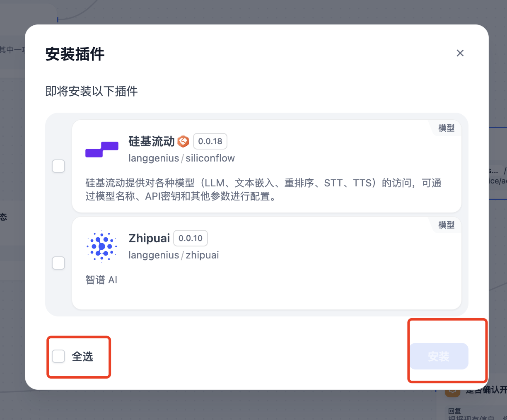
Task: Click 模型 tag on Zhipuai card
Action: [x=447, y=225]
